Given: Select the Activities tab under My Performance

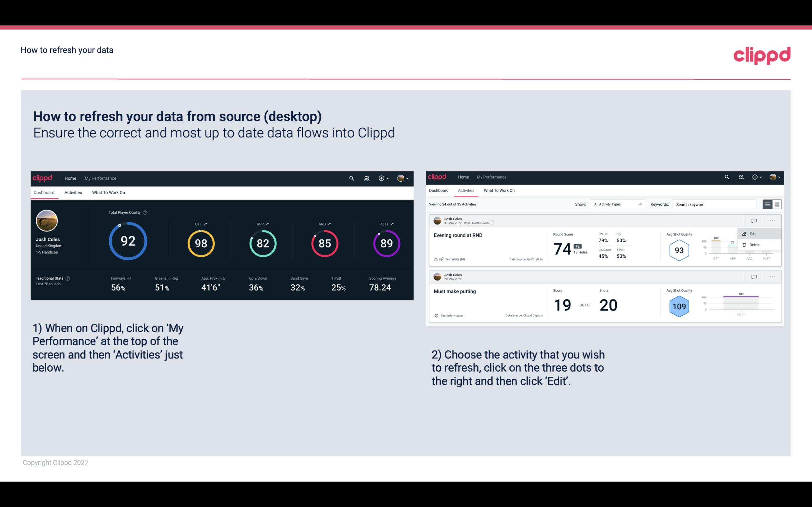Looking at the screenshot, I should pos(73,192).
